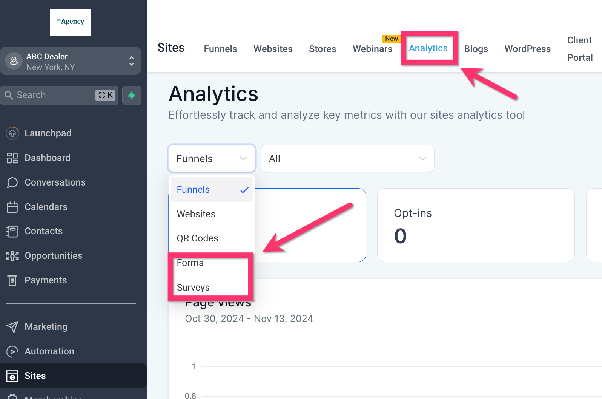The height and width of the screenshot is (399, 602).
Task: Open Payments icon in sidebar
Action: [12, 280]
